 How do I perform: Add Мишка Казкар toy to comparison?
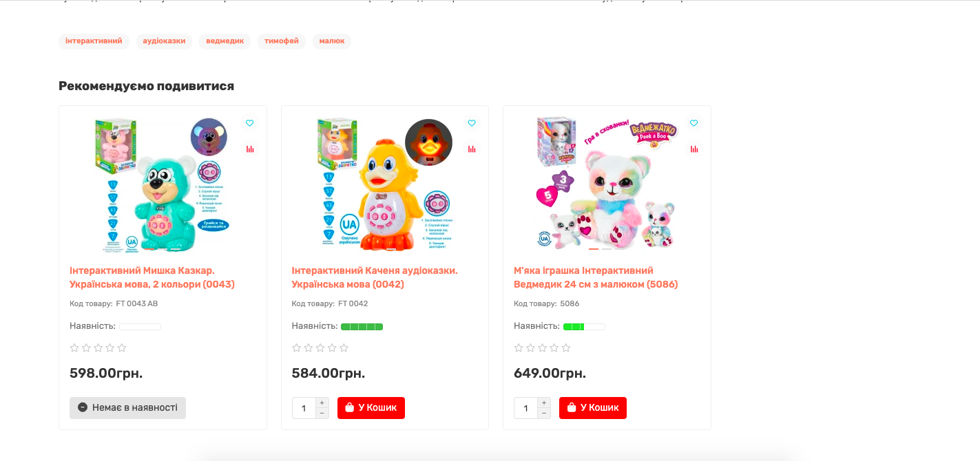click(x=250, y=149)
